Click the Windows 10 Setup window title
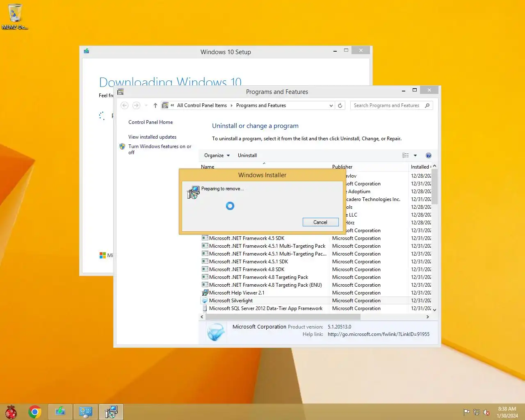 point(226,52)
